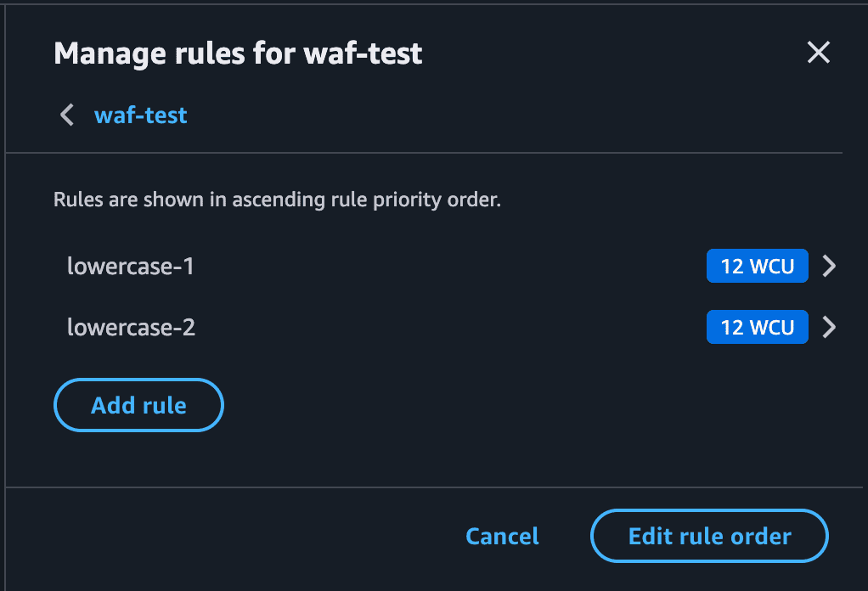Cancel the rule management dialog
Image resolution: width=868 pixels, height=591 pixels.
tap(502, 537)
